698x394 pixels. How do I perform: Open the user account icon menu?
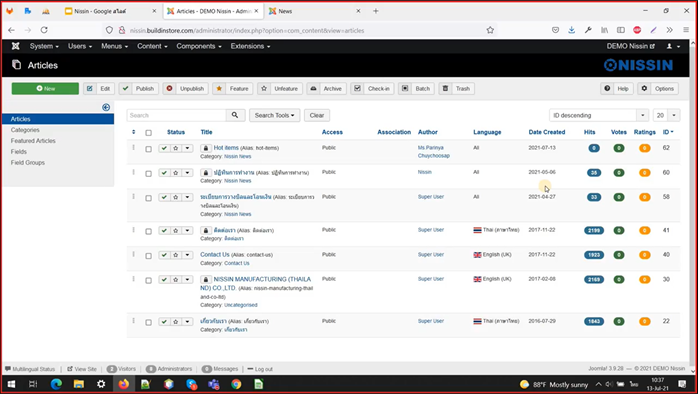click(673, 46)
